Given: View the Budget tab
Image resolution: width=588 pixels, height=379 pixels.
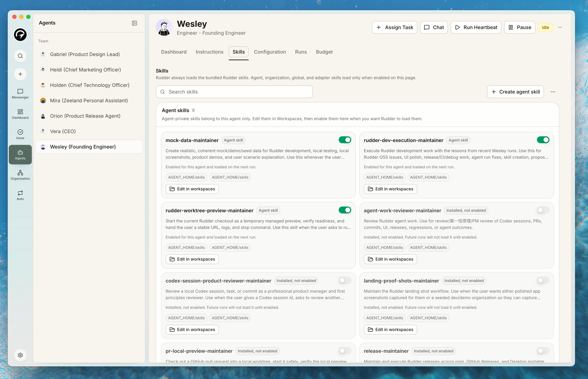Looking at the screenshot, I should 324,52.
